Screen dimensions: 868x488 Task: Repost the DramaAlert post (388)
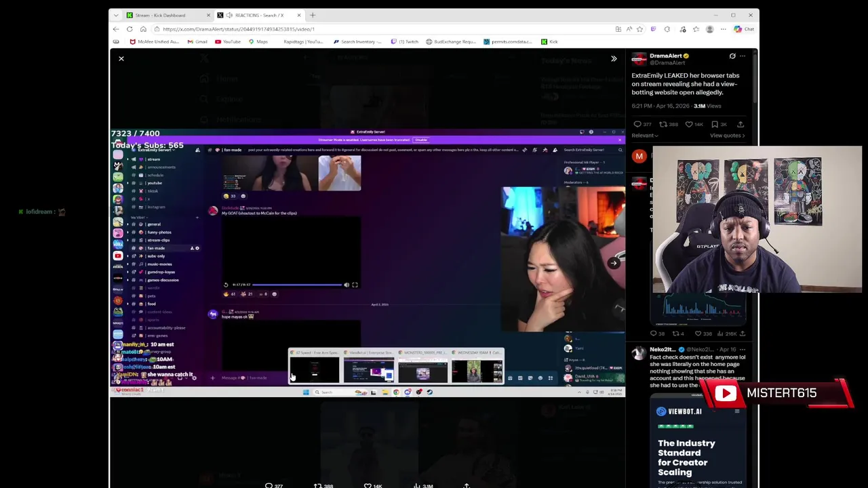click(x=668, y=125)
